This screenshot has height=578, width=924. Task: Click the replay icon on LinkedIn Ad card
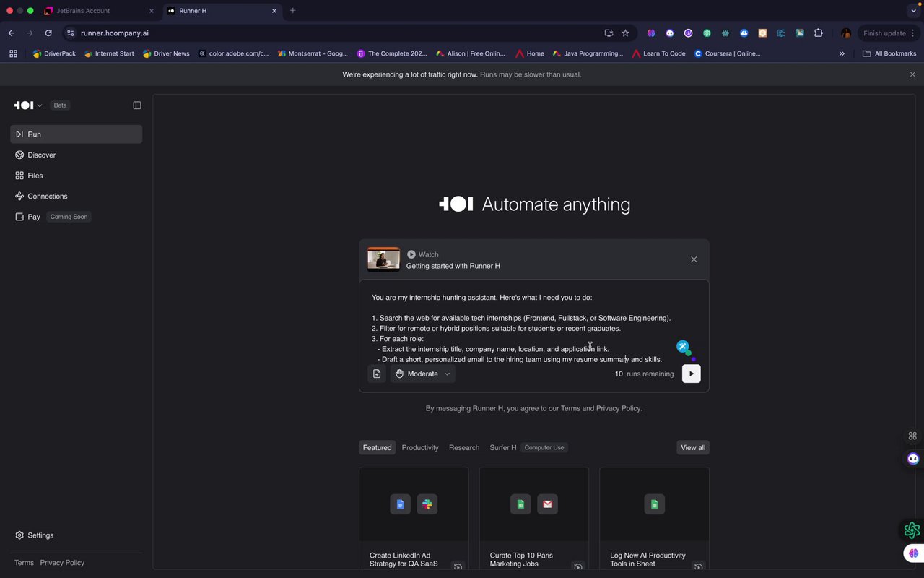[458, 566]
